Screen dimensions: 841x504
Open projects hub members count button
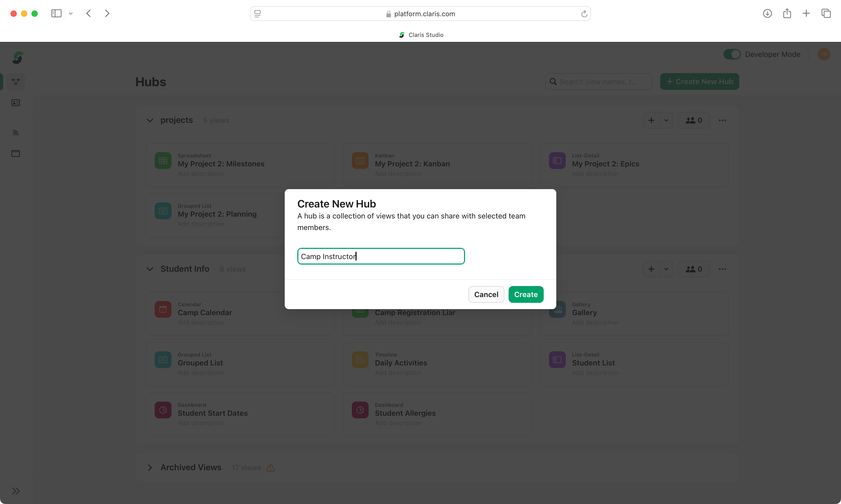tap(693, 120)
